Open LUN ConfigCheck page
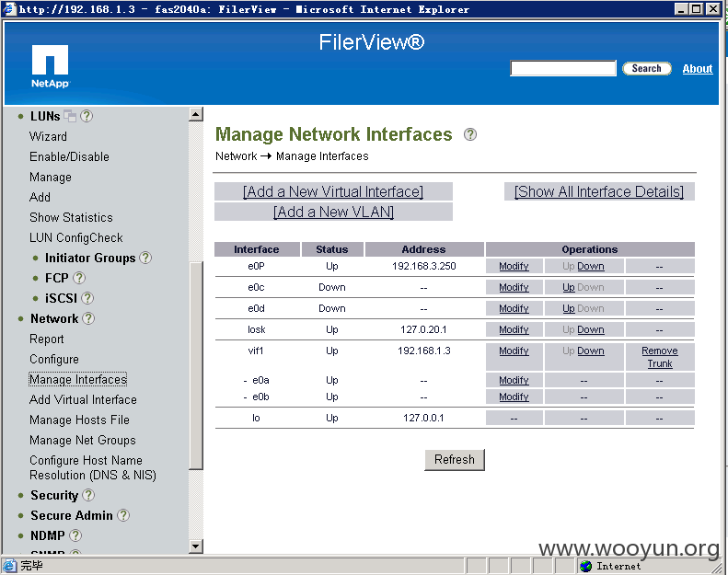The image size is (728, 575). (x=76, y=238)
